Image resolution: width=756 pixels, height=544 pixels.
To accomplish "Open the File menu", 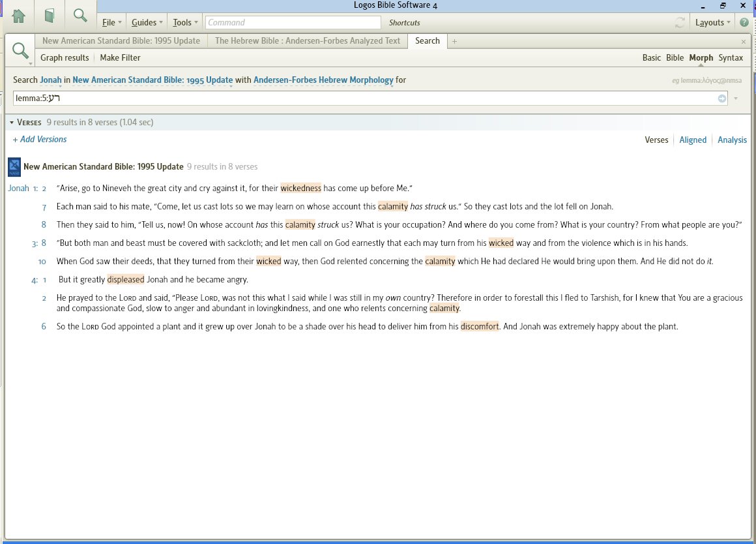I will (112, 23).
